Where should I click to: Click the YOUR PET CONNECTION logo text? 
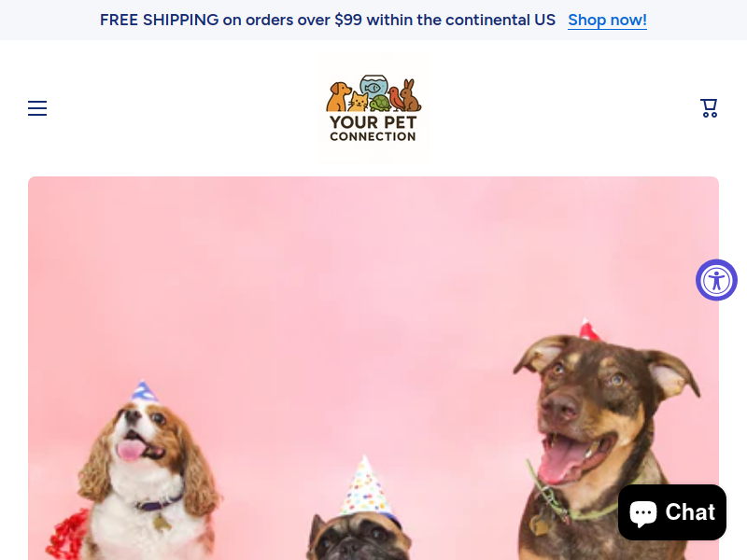tap(373, 129)
